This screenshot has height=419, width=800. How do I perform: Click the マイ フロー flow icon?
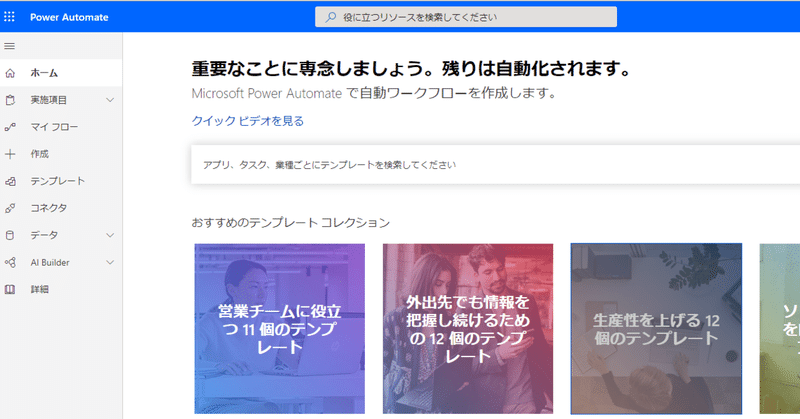[10, 127]
